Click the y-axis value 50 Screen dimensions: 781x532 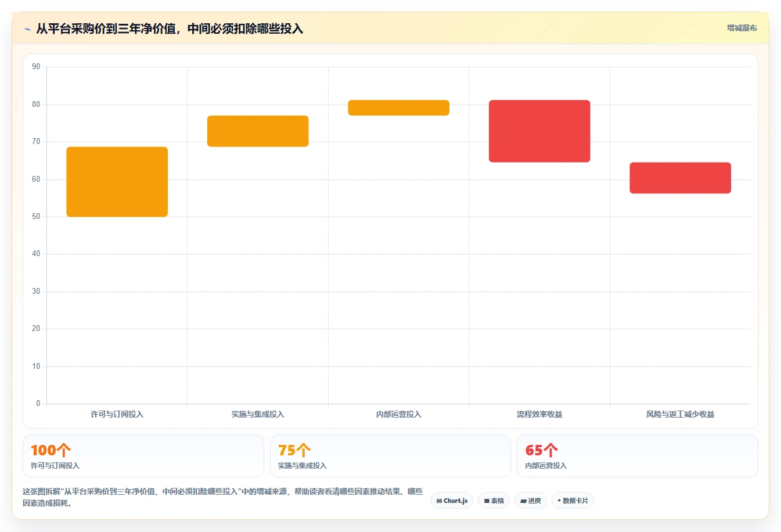coord(36,217)
